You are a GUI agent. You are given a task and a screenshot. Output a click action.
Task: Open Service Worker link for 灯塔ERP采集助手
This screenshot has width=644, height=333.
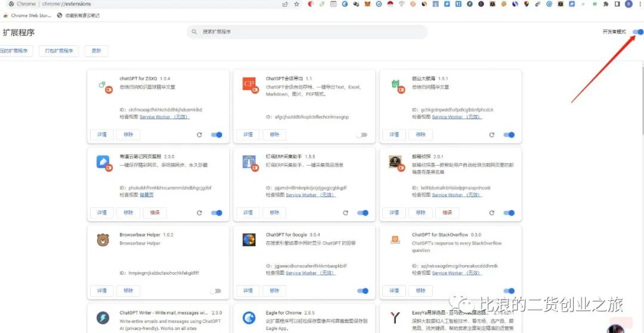pos(311,195)
